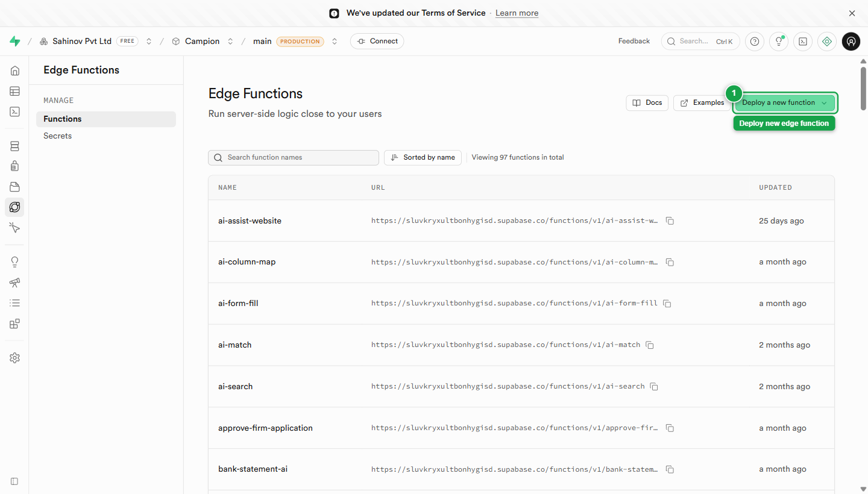Expand the Sahinov Pvt Ltd organization switcher
The image size is (868, 494).
pos(149,42)
